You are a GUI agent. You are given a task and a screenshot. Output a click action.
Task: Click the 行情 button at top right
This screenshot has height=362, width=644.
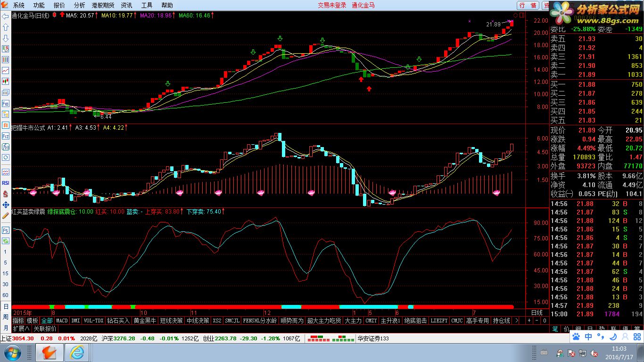coord(528,5)
